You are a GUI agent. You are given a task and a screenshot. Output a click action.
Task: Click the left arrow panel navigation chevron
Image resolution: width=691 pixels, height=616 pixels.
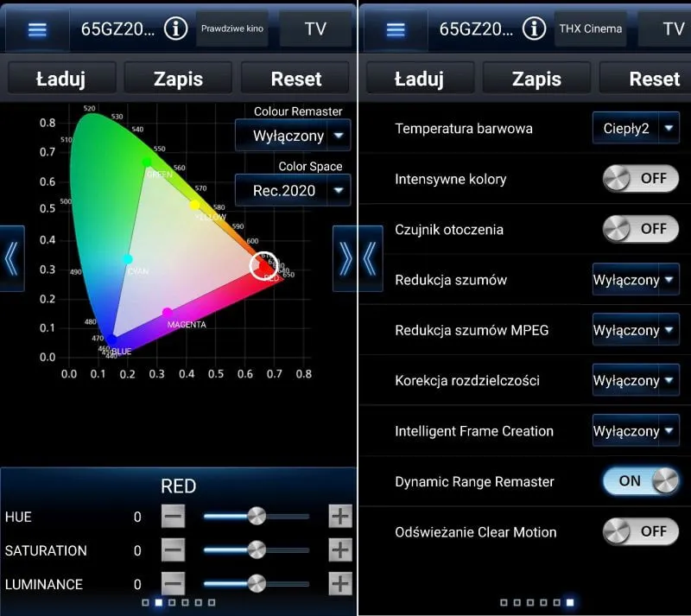click(10, 259)
